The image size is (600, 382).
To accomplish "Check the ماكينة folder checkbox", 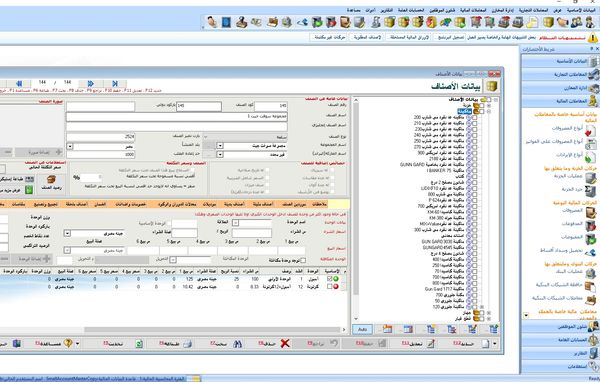I will (x=482, y=111).
